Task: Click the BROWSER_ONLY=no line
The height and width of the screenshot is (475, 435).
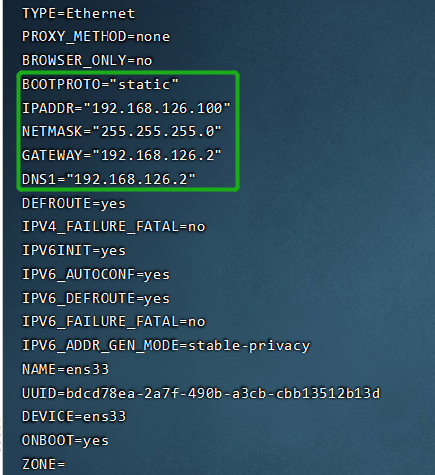Action: tap(87, 60)
